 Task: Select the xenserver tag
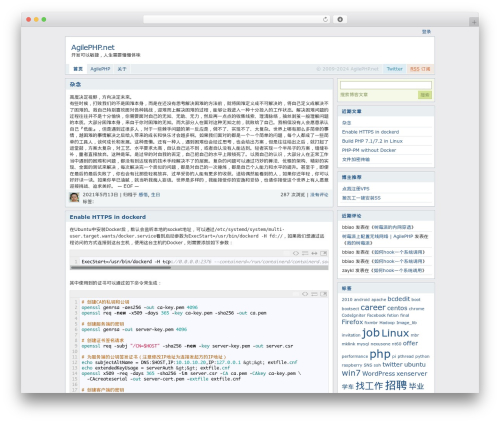click(x=412, y=374)
